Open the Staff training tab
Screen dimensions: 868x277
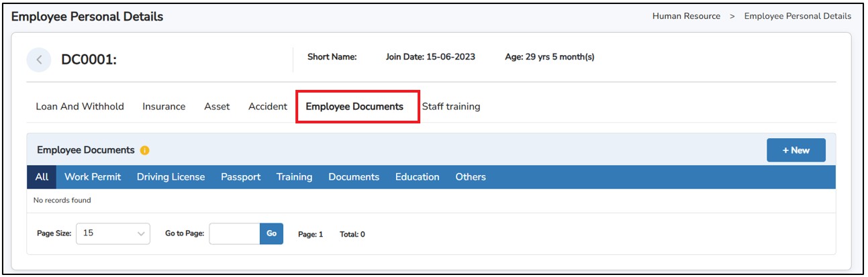(450, 107)
